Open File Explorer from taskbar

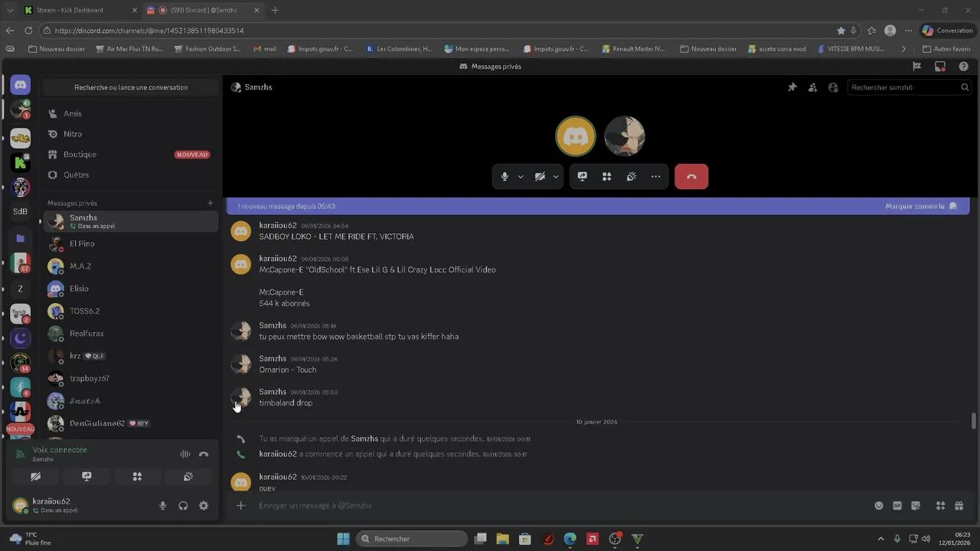(x=503, y=539)
